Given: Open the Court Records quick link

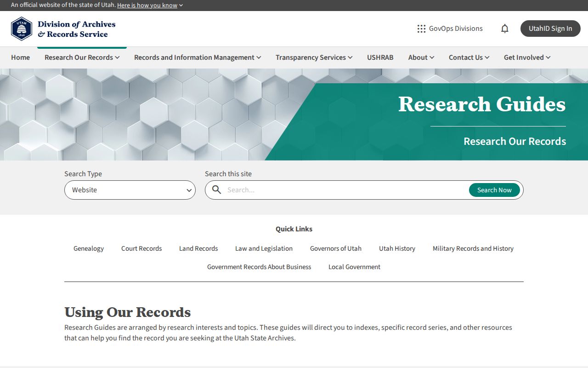Looking at the screenshot, I should pyautogui.click(x=141, y=248).
